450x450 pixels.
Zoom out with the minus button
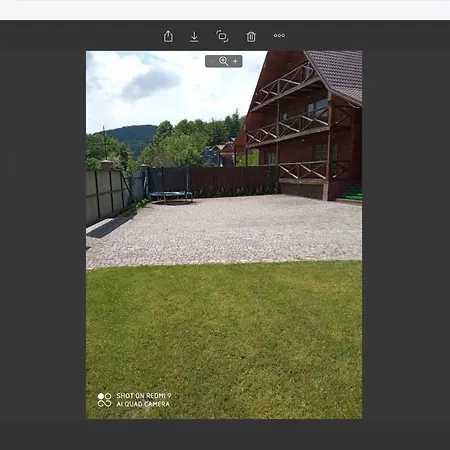tap(212, 61)
